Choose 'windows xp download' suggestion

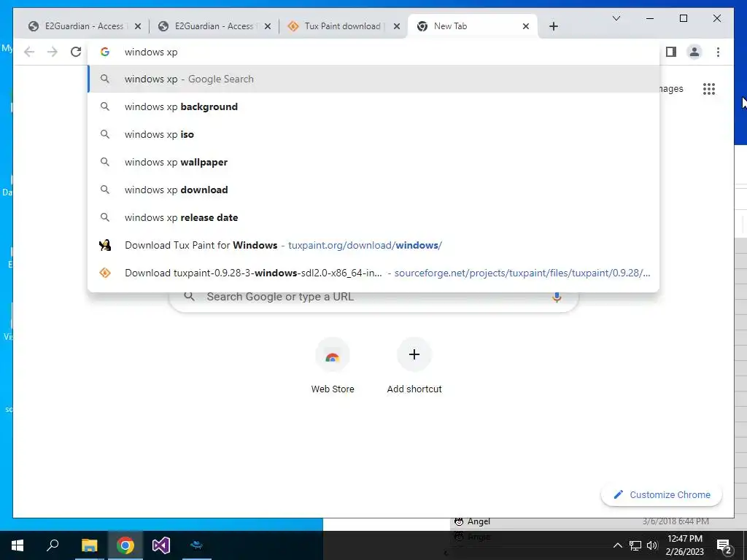point(374,190)
